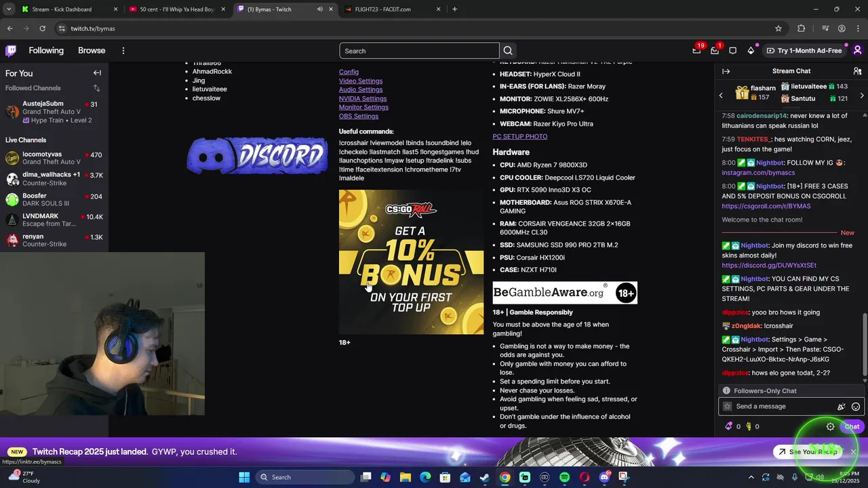Open LVNDMARK live channel
The image size is (868, 488).
pyautogui.click(x=54, y=220)
